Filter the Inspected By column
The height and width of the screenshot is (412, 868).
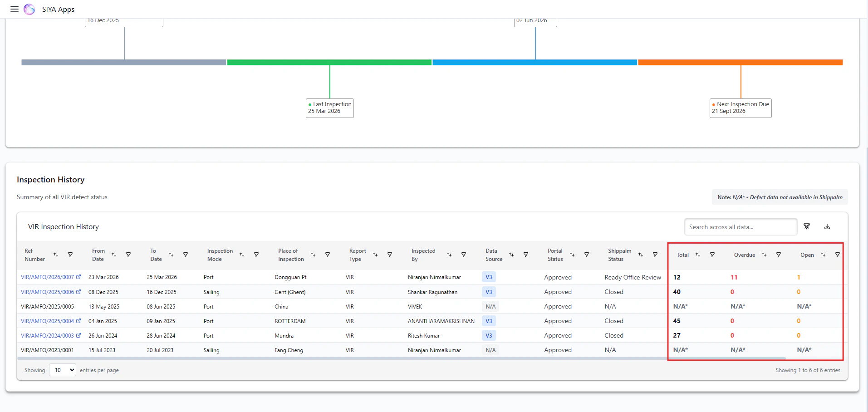click(x=464, y=255)
